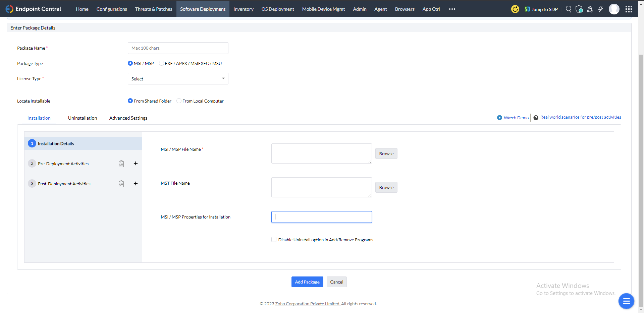Click the lightning quick-actions icon
This screenshot has height=313, width=644.
coord(600,9)
